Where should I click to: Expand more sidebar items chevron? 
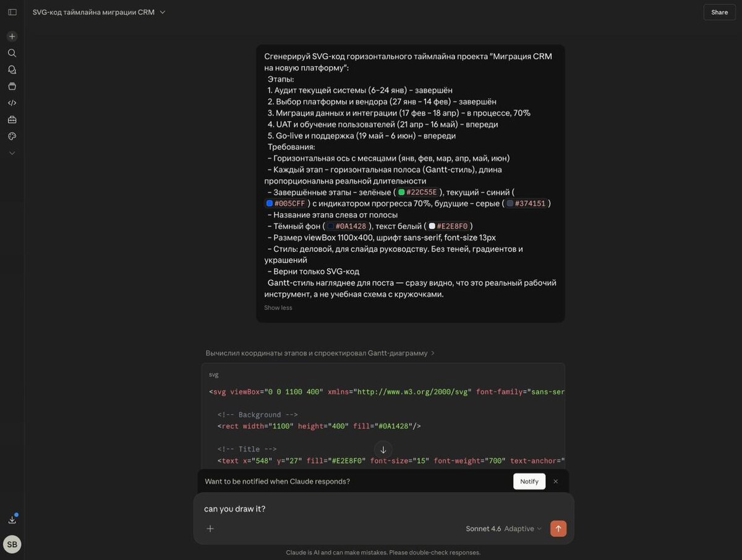12,153
